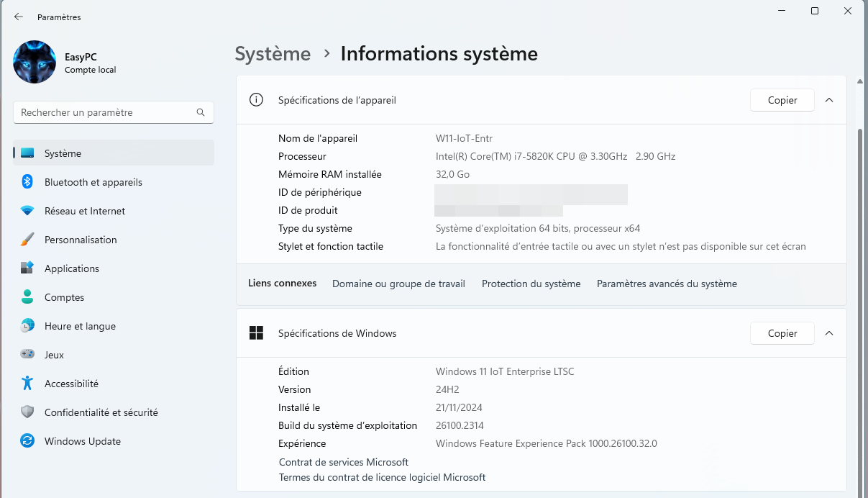Viewport: 868px width, 498px height.
Task: Go to Comptes in sidebar
Action: (x=64, y=297)
